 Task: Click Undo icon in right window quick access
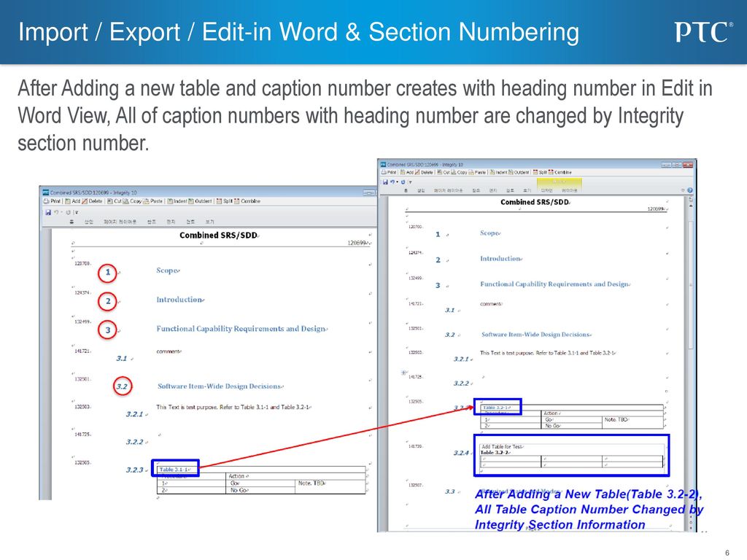(x=392, y=182)
